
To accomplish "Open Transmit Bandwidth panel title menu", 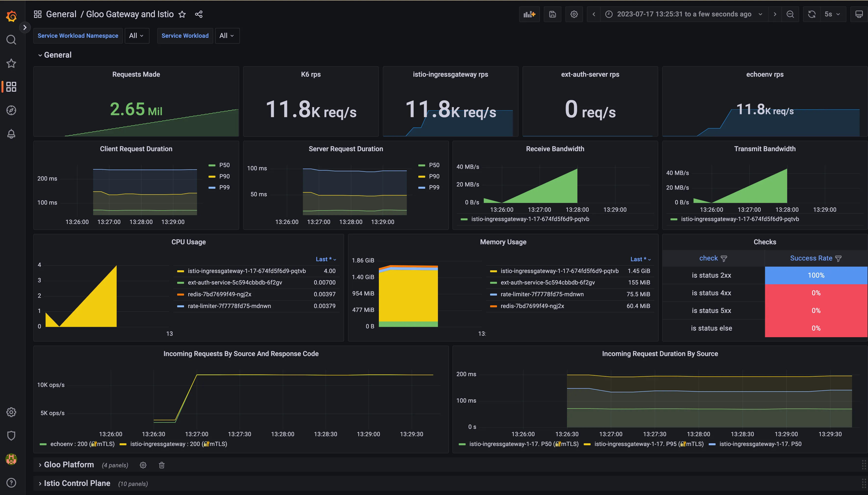I will [x=765, y=149].
